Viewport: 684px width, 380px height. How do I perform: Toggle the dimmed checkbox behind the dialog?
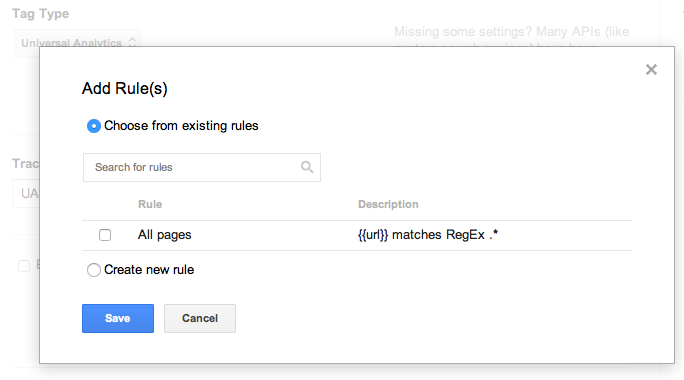[x=24, y=266]
